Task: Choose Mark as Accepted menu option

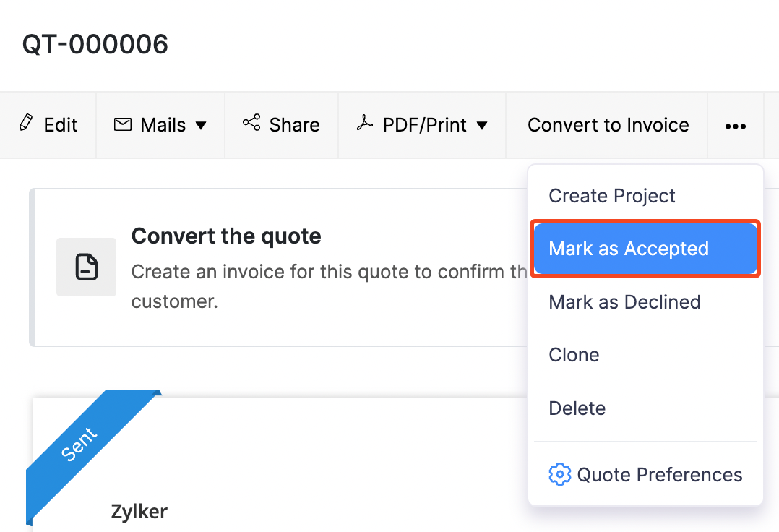Action: 629,249
